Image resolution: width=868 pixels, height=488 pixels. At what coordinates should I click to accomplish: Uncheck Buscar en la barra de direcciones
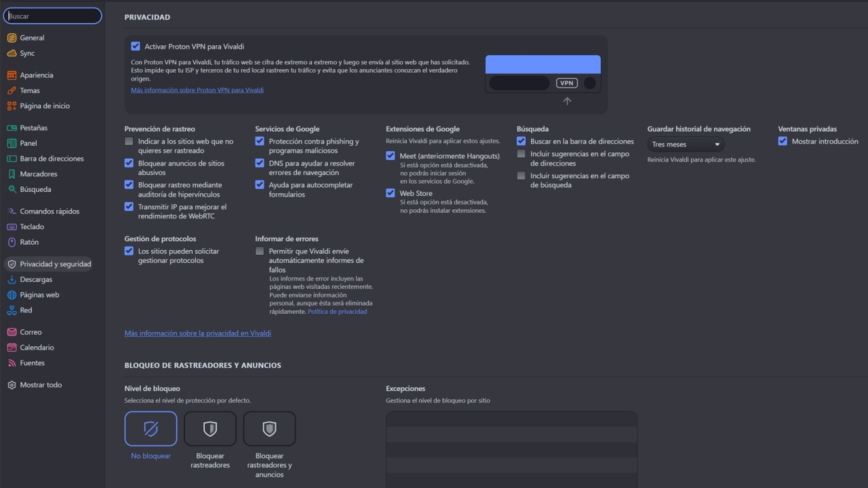coord(521,141)
